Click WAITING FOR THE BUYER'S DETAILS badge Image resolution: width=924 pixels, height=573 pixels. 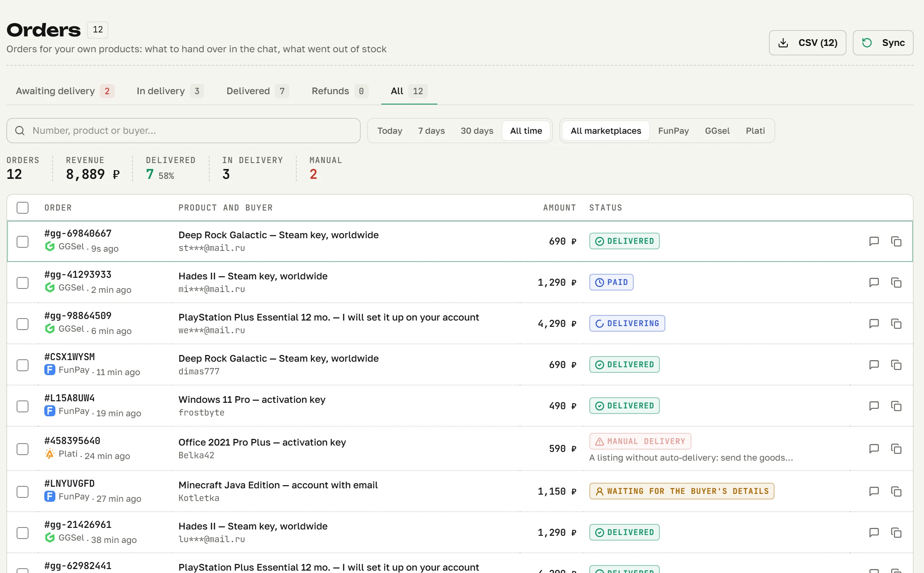tap(682, 491)
